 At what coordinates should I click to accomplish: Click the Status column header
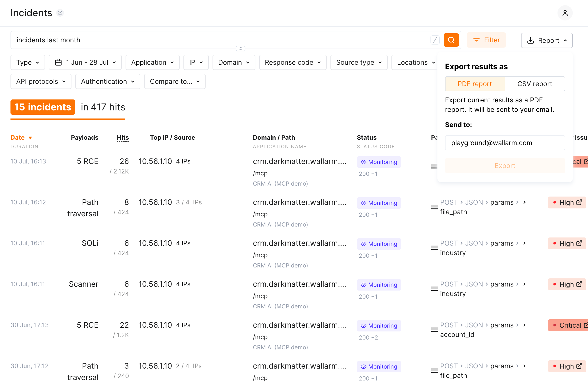[367, 138]
